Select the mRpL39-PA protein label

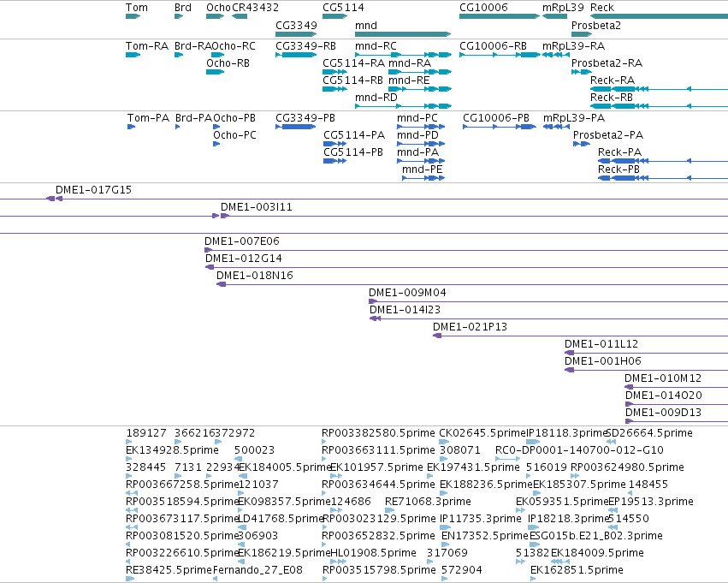pyautogui.click(x=574, y=118)
